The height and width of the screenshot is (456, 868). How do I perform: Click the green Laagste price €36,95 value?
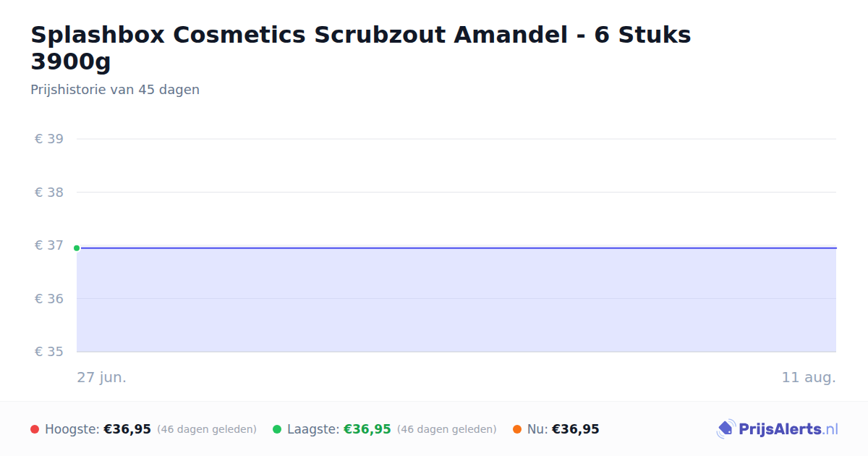tap(367, 429)
